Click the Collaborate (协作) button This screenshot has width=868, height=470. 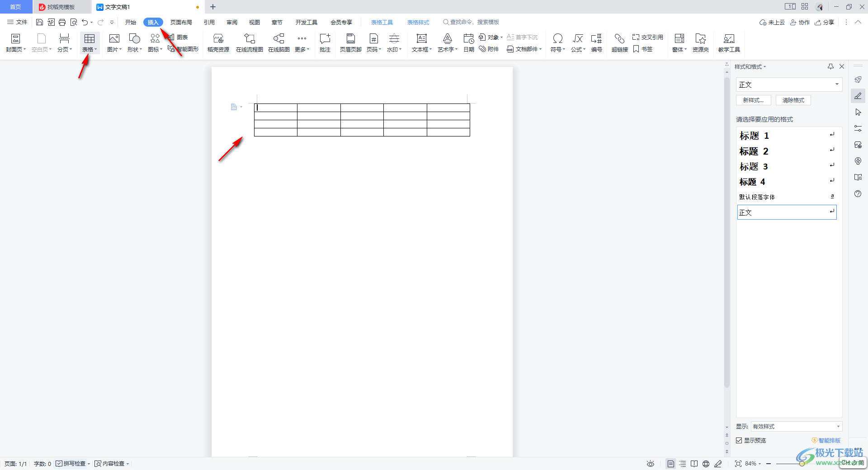pos(800,22)
